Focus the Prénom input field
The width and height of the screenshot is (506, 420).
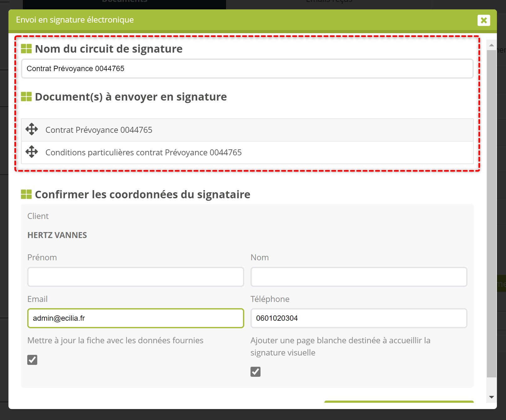tap(136, 277)
